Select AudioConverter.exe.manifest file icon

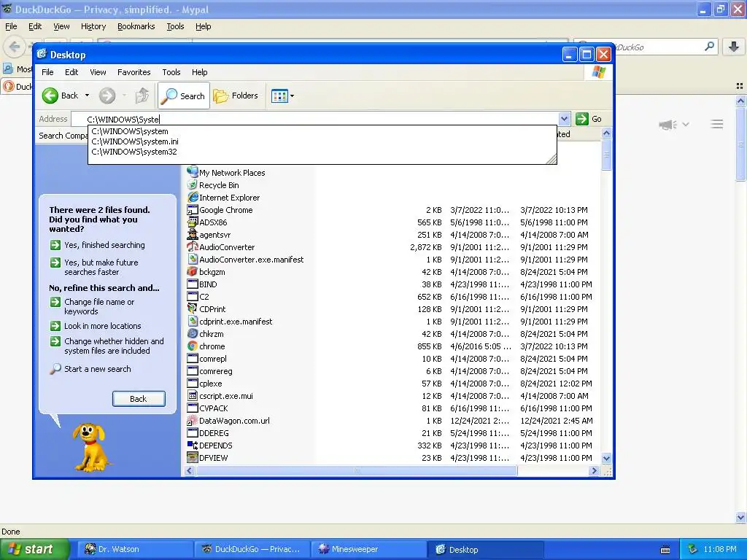(192, 259)
